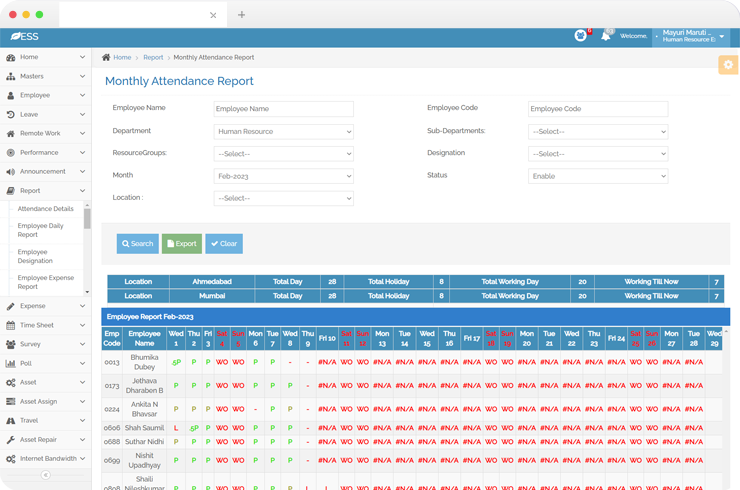The image size is (740, 490).
Task: Click the Masters hierarchy icon
Action: [x=10, y=76]
